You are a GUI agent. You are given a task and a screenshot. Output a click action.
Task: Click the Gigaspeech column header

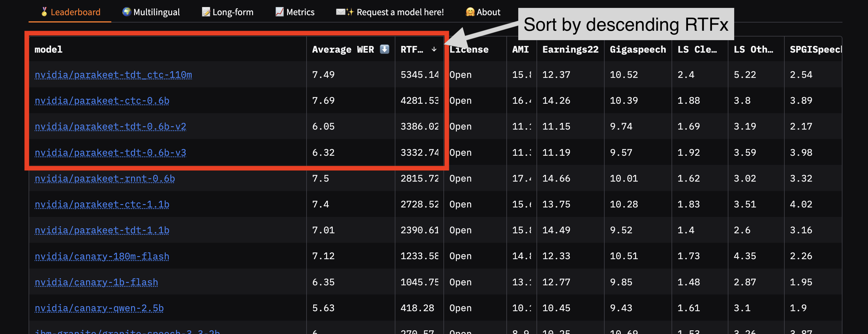click(637, 50)
